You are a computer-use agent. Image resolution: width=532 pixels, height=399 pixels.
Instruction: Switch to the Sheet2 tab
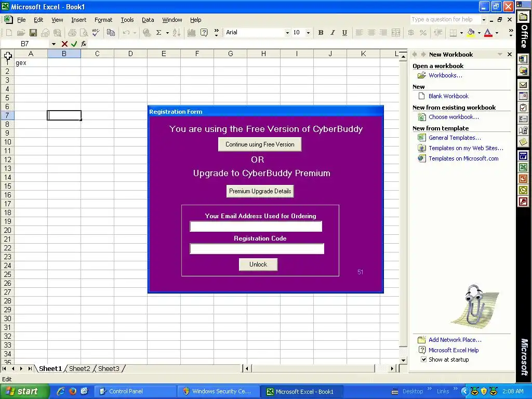[x=79, y=368]
